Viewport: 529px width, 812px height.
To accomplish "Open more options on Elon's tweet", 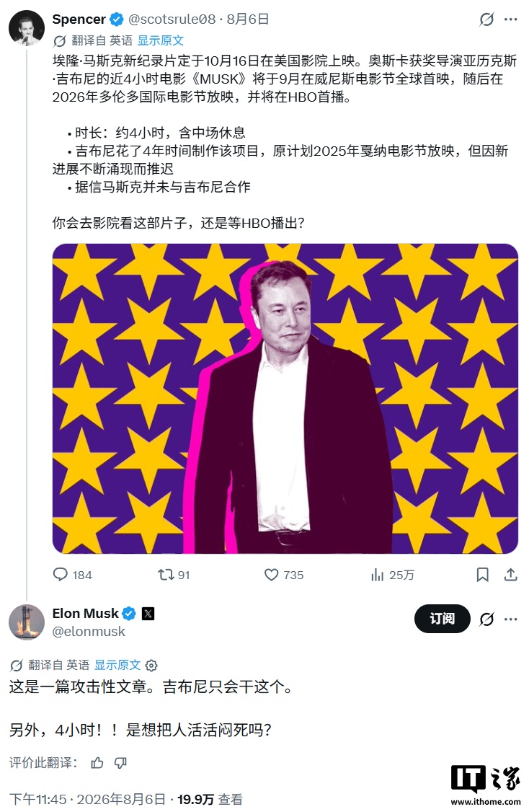I will point(510,619).
